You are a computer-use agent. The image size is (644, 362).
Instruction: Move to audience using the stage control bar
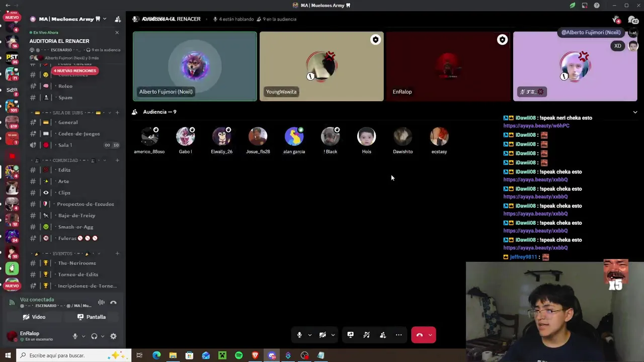pyautogui.click(x=383, y=335)
